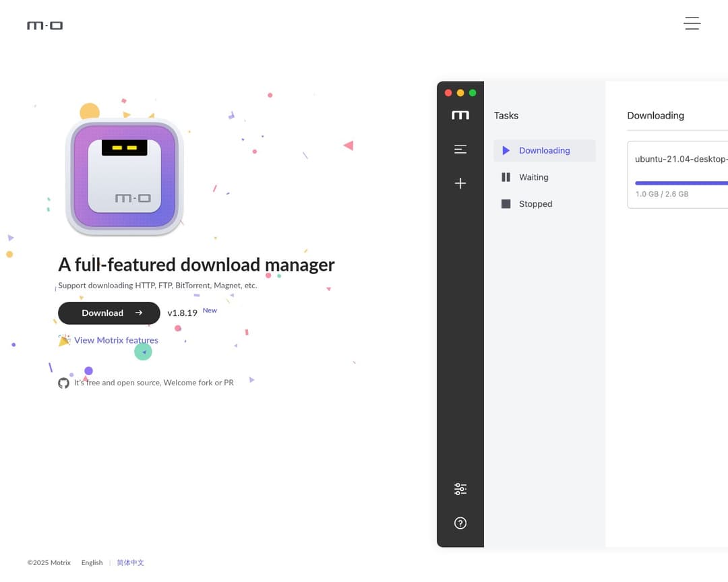Click the Downloading panel heading
This screenshot has height=582, width=728.
656,116
